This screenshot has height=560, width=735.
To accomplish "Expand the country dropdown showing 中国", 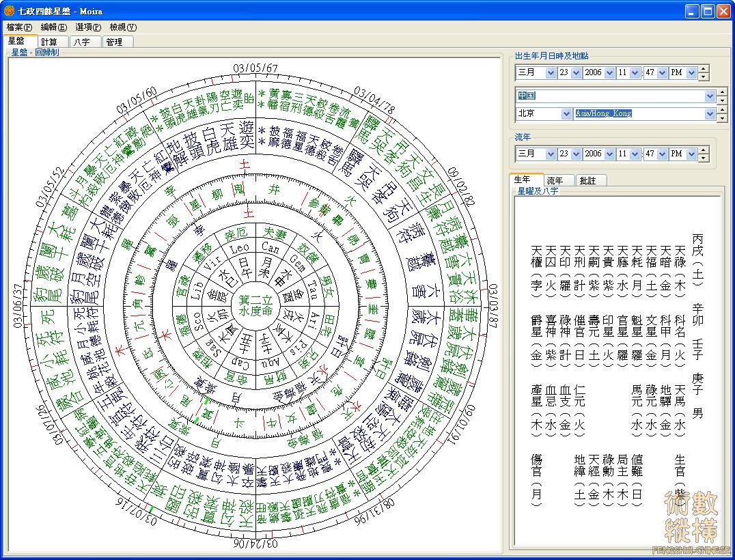I will [x=710, y=96].
